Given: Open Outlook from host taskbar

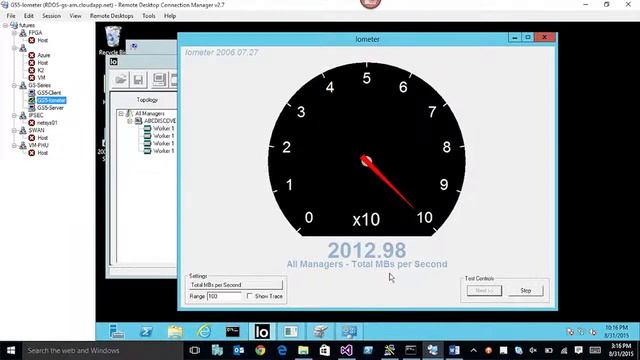Looking at the screenshot, I should (x=239, y=350).
